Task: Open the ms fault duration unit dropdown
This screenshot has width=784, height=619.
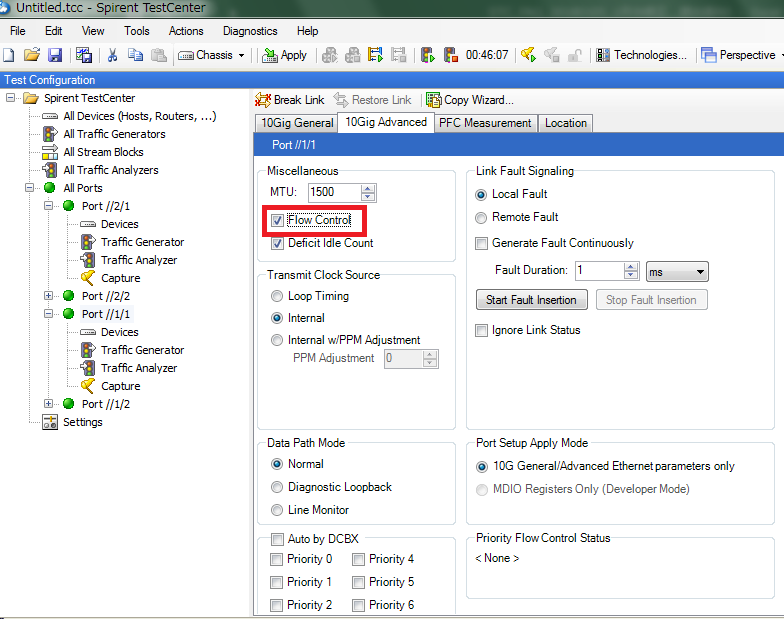Action: click(677, 272)
